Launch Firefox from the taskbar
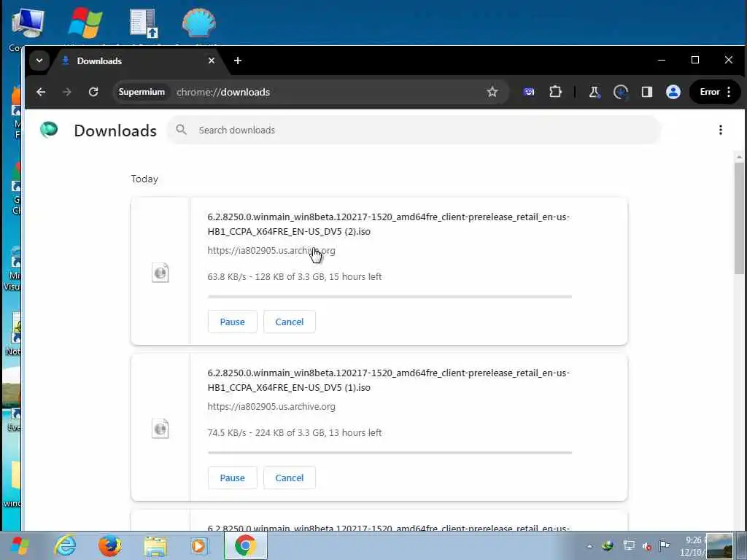747x560 pixels. coord(109,545)
